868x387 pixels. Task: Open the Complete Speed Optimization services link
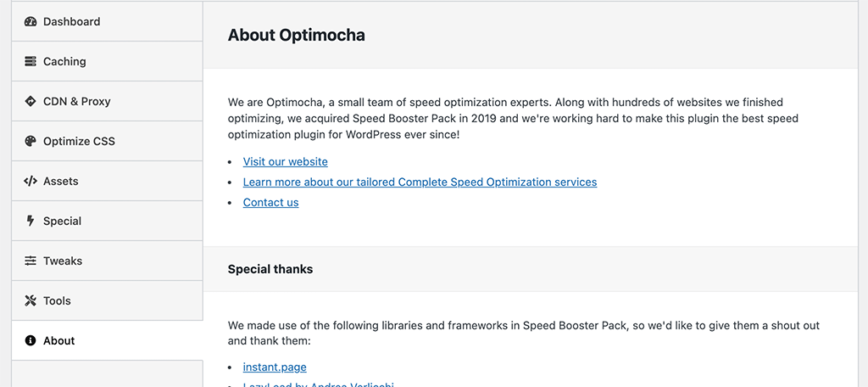click(x=420, y=182)
